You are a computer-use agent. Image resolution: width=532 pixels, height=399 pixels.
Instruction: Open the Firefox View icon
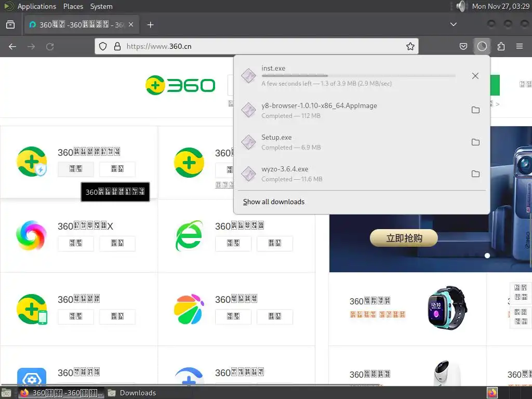[x=10, y=24]
